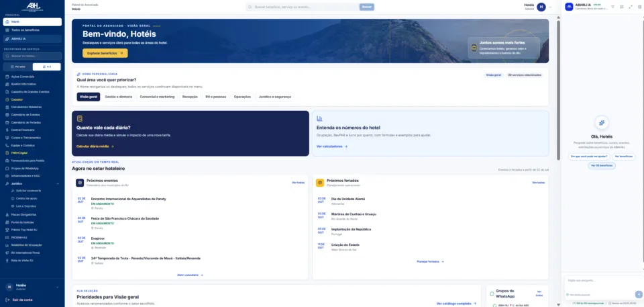Select the Operações tab
Viewport: 644px width, 307px height.
click(x=242, y=97)
